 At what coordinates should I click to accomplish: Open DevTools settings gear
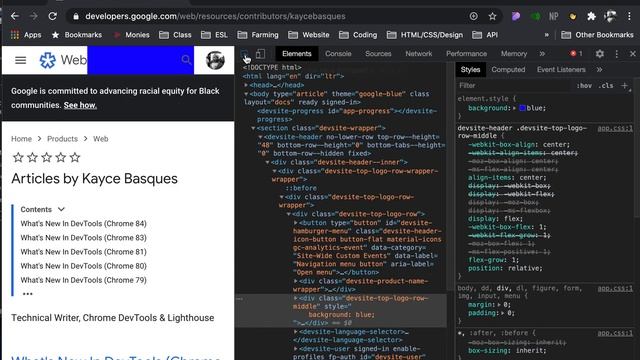600,54
